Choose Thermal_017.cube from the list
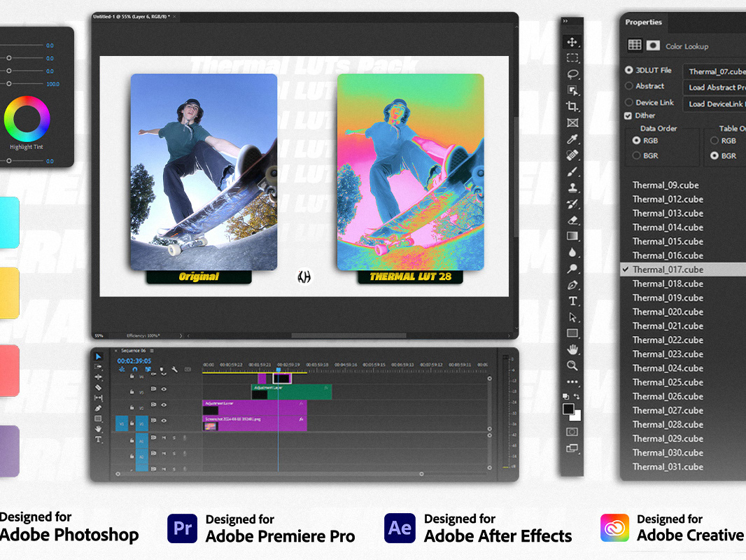 [684, 269]
